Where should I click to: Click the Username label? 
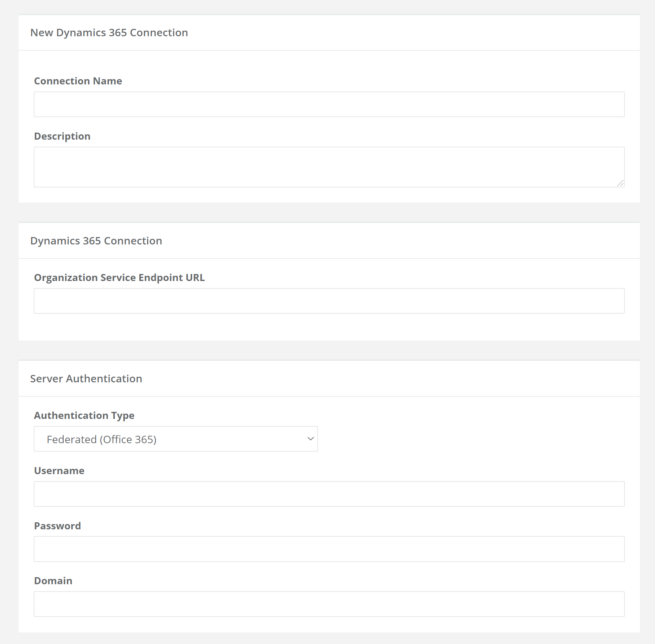coord(59,471)
